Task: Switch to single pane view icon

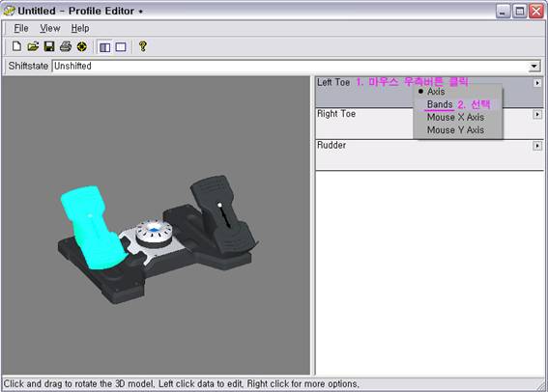Action: (x=121, y=47)
